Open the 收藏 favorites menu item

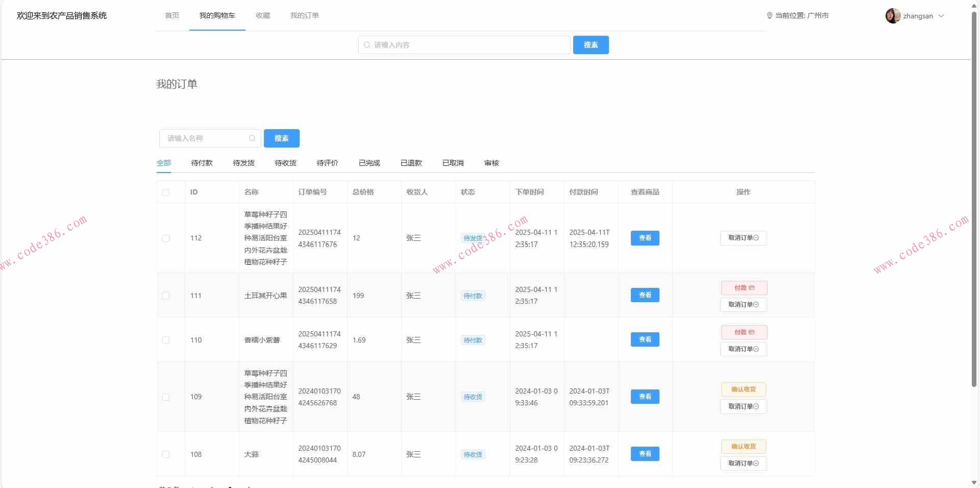click(263, 16)
